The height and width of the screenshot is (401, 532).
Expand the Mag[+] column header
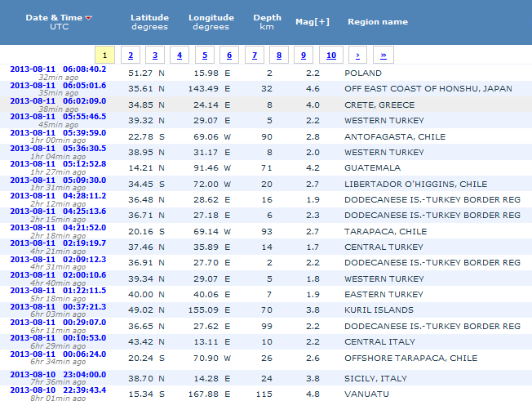tap(313, 22)
